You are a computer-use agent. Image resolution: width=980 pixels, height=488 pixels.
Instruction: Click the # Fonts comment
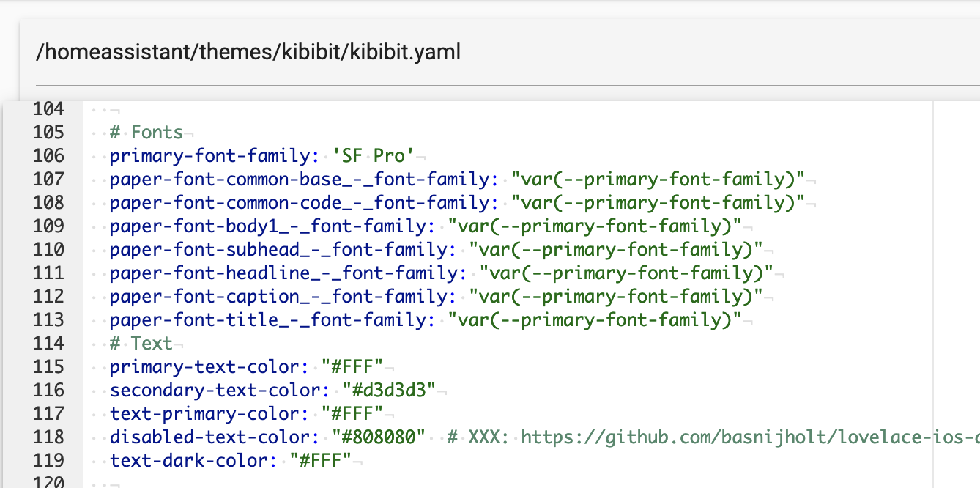146,132
